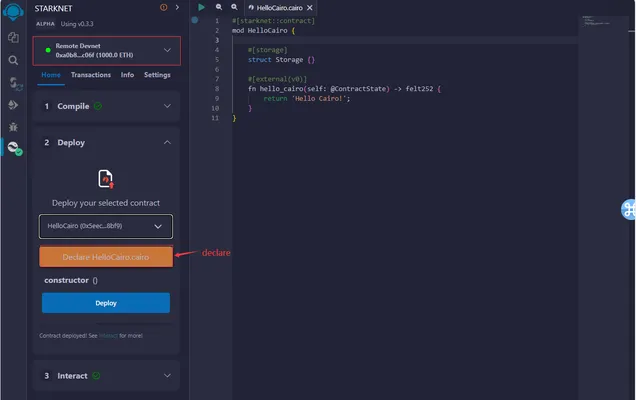
Task: Switch to the Transactions tab
Action: click(90, 75)
